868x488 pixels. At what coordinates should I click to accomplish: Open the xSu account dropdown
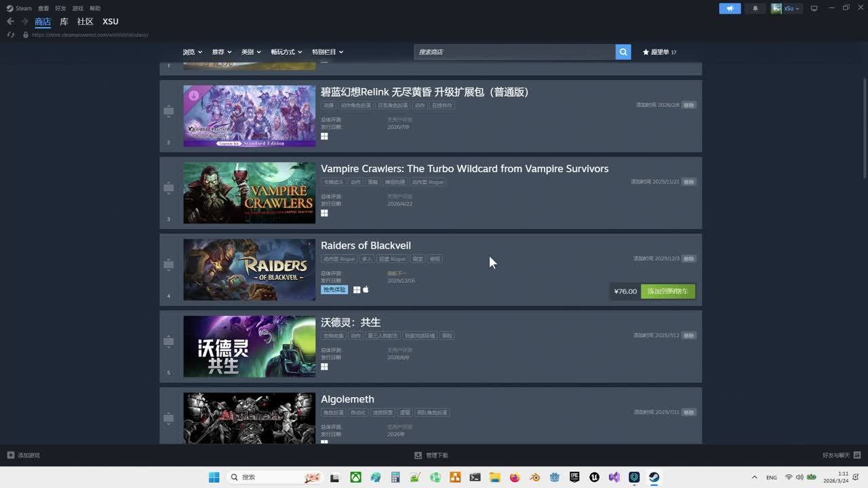pyautogui.click(x=787, y=8)
